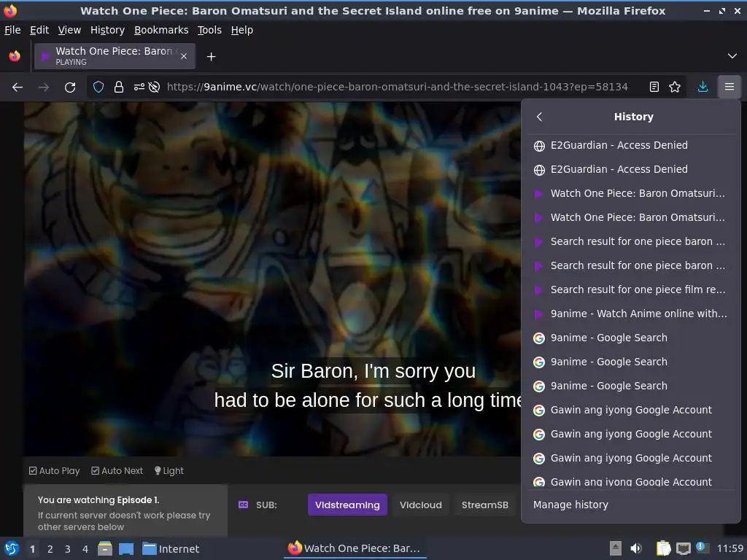Screen dimensions: 747x560
Task: Select the StreamSB server
Action: click(x=485, y=505)
